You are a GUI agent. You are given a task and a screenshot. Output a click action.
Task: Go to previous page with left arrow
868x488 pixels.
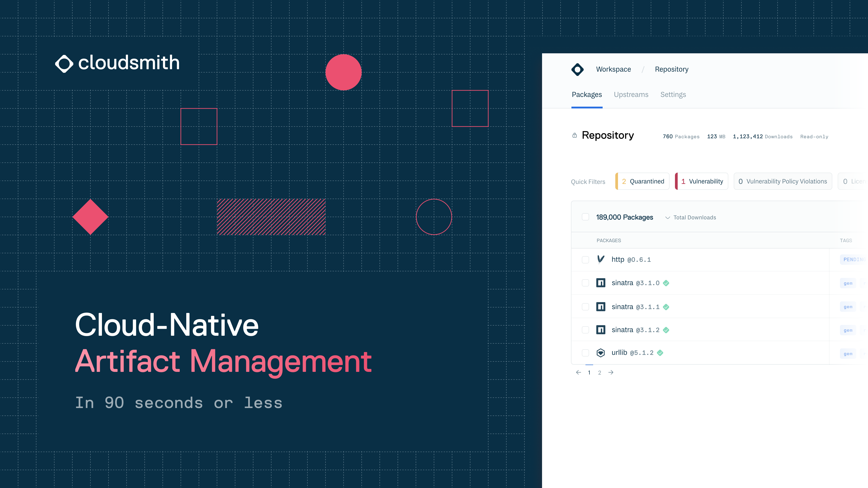(579, 372)
